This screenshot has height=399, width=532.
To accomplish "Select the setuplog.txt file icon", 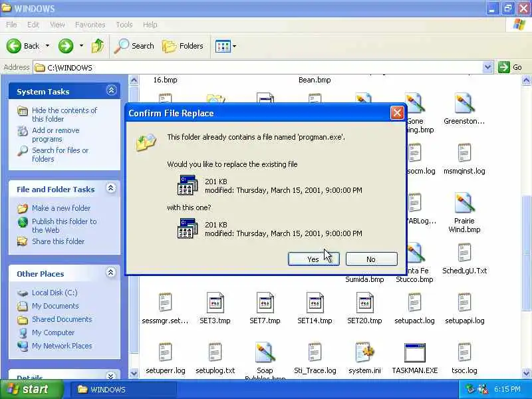I will 215,352.
